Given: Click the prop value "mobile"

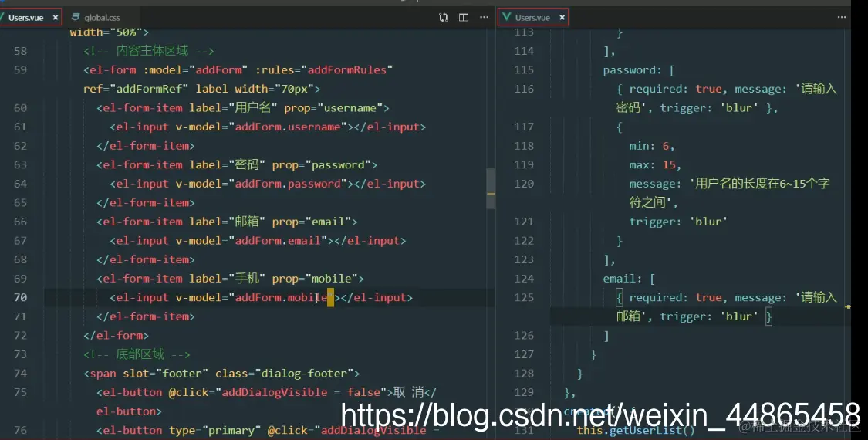Looking at the screenshot, I should [331, 279].
